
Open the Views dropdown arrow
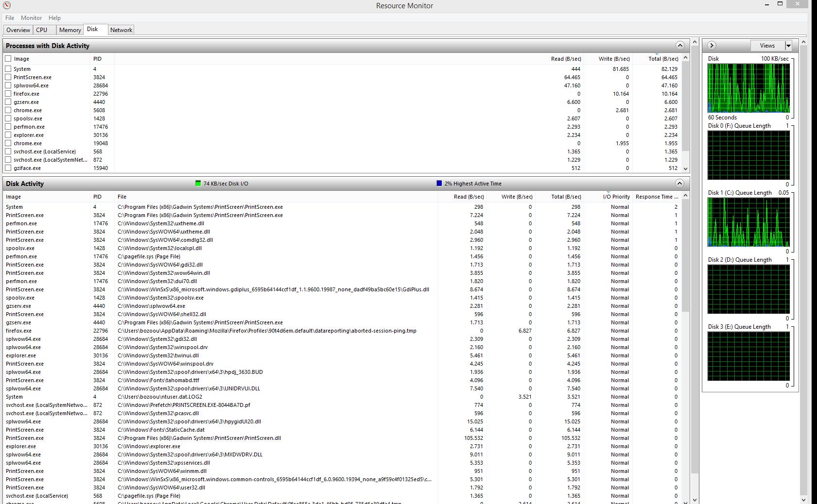pos(788,46)
